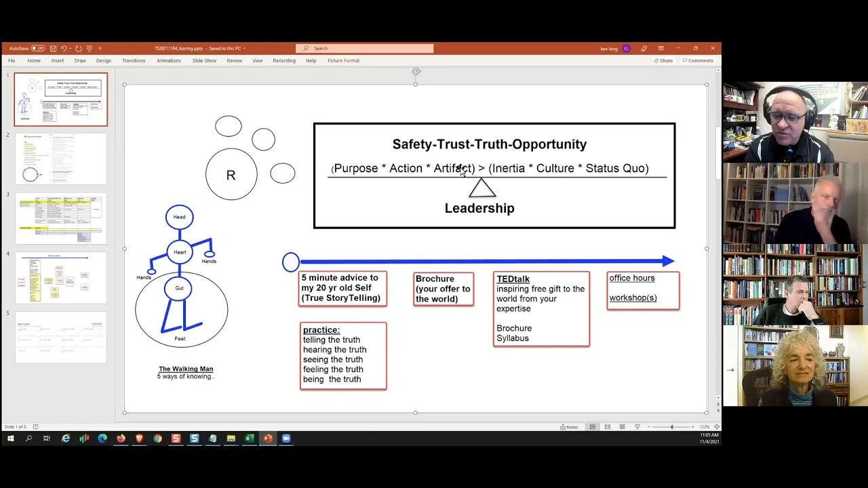
Task: Start presentation from beginning icon in Quick Access
Action: (90, 48)
